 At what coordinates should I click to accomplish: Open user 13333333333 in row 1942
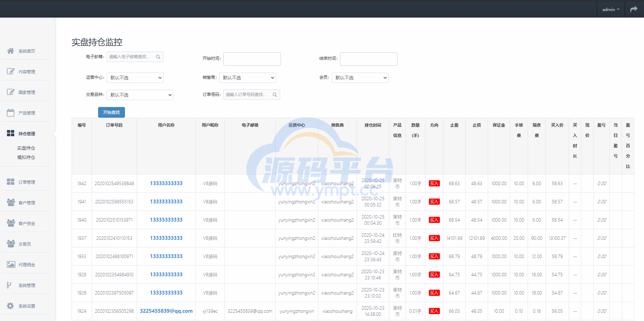pyautogui.click(x=166, y=183)
